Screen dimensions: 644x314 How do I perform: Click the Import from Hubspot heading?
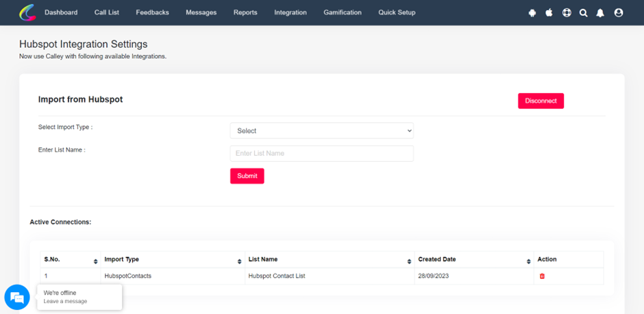pyautogui.click(x=81, y=99)
